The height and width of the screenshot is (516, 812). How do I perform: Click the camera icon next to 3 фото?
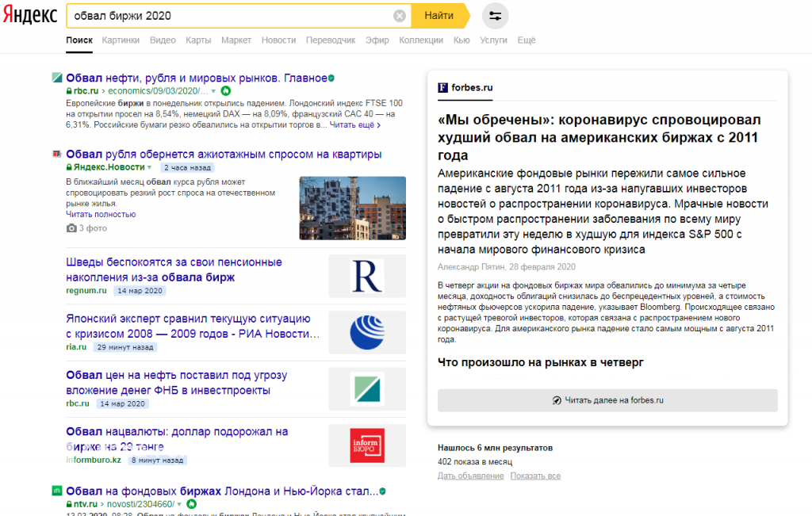(x=71, y=228)
